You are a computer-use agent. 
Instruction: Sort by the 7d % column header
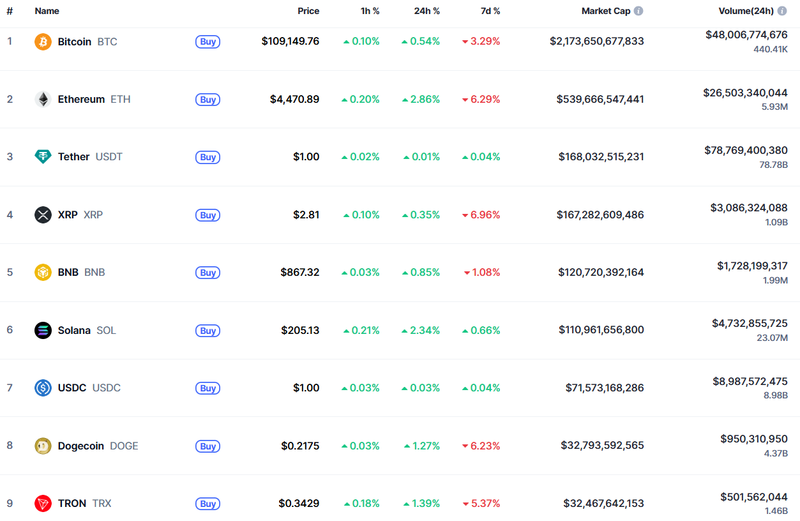tap(490, 11)
